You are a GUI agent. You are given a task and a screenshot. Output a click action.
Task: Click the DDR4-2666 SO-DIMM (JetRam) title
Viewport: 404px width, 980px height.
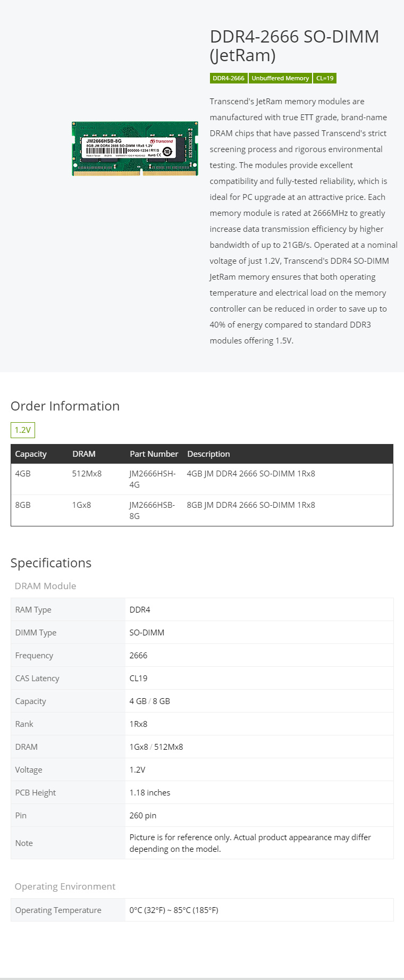click(x=294, y=46)
